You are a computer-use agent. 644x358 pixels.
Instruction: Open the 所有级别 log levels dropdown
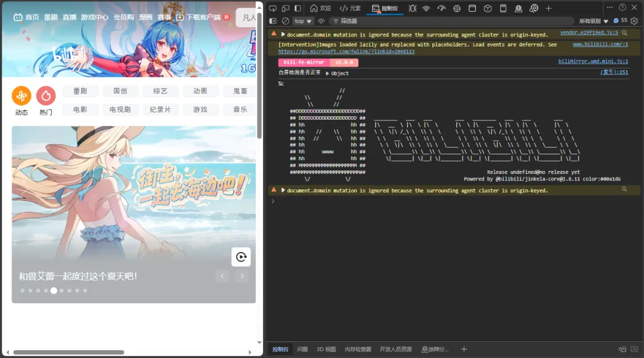pos(593,21)
